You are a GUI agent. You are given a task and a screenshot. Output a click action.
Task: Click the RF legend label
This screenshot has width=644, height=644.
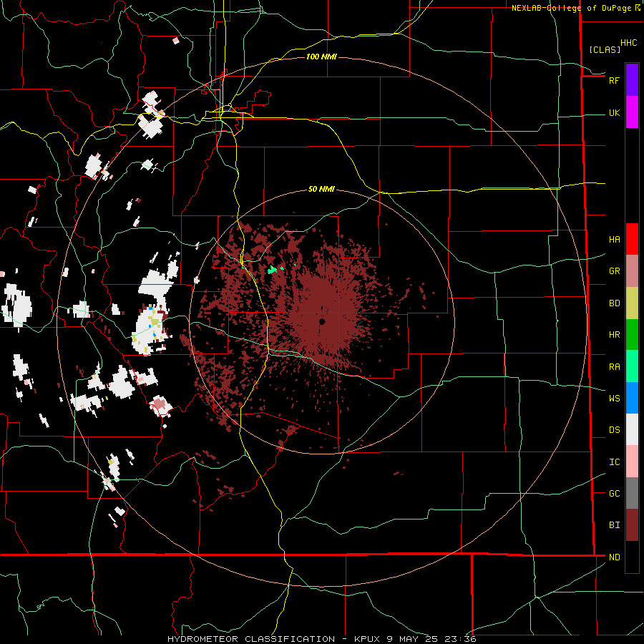[x=614, y=80]
